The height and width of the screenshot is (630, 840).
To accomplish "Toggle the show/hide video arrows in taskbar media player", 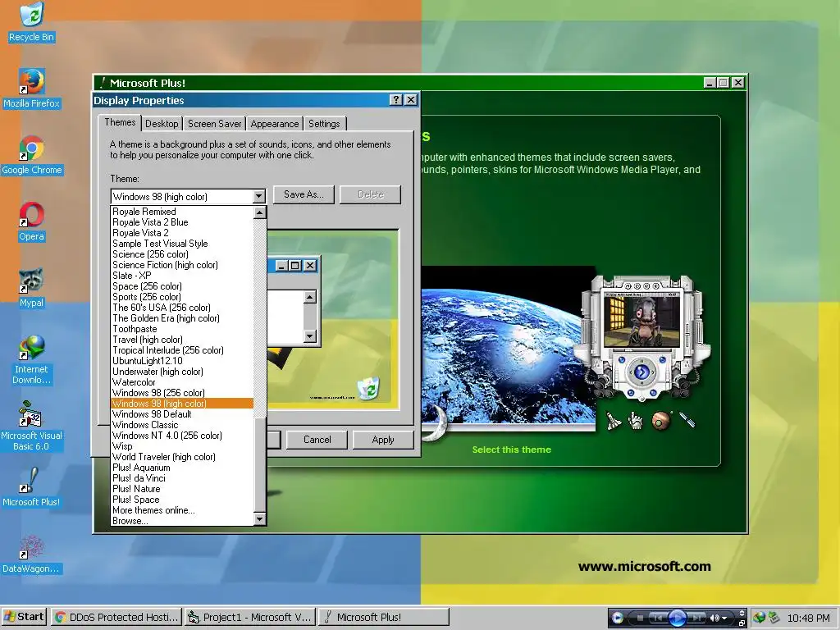I will 742,613.
